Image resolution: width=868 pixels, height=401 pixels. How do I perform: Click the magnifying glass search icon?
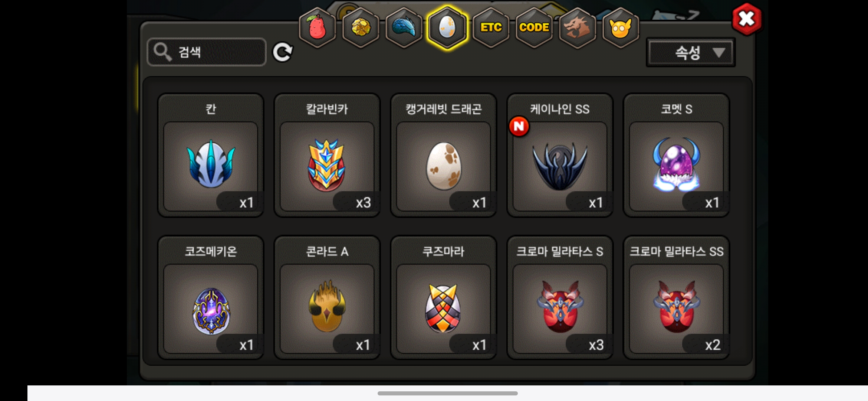pyautogui.click(x=162, y=52)
